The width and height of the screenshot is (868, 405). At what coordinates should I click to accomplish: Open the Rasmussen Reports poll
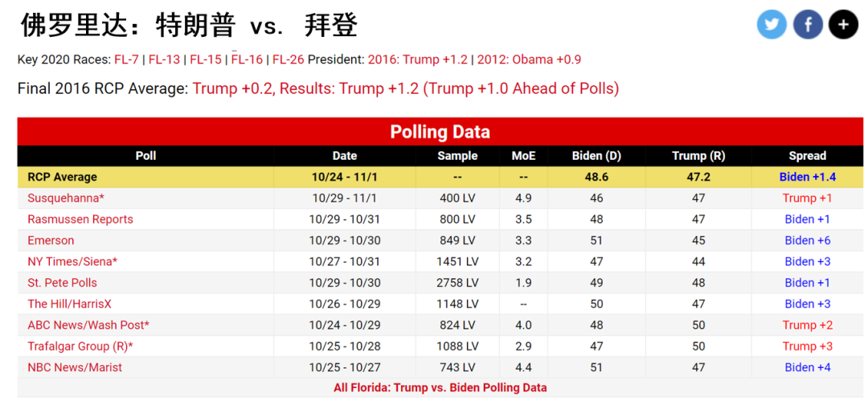(80, 219)
